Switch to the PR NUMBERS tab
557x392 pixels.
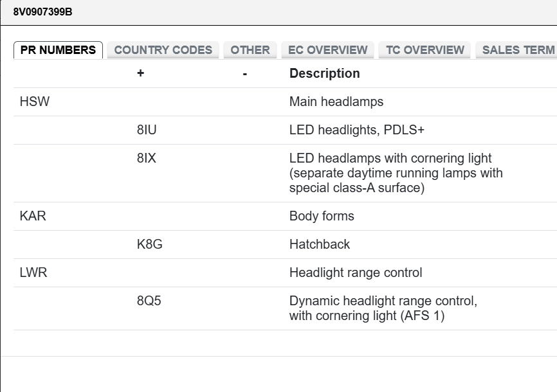(x=58, y=50)
